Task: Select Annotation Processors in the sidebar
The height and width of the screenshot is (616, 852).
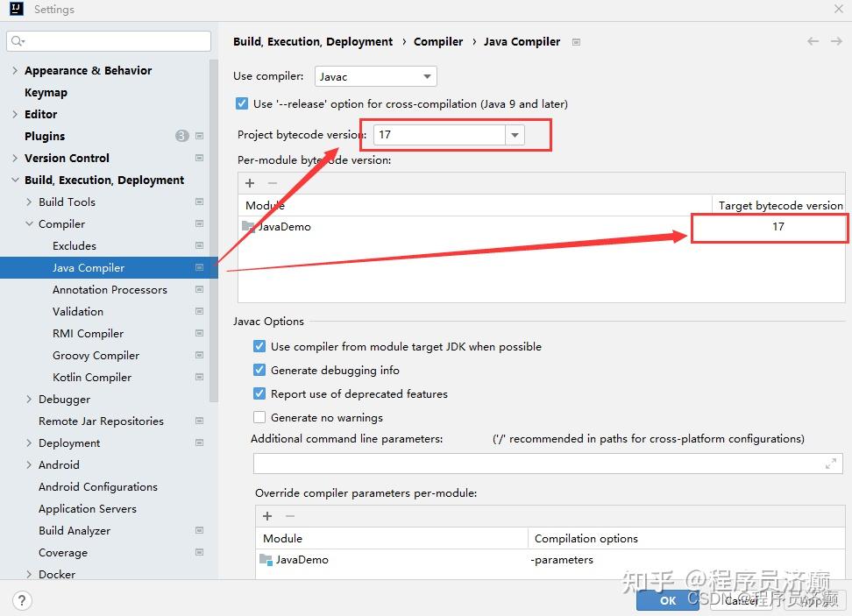Action: [x=110, y=289]
